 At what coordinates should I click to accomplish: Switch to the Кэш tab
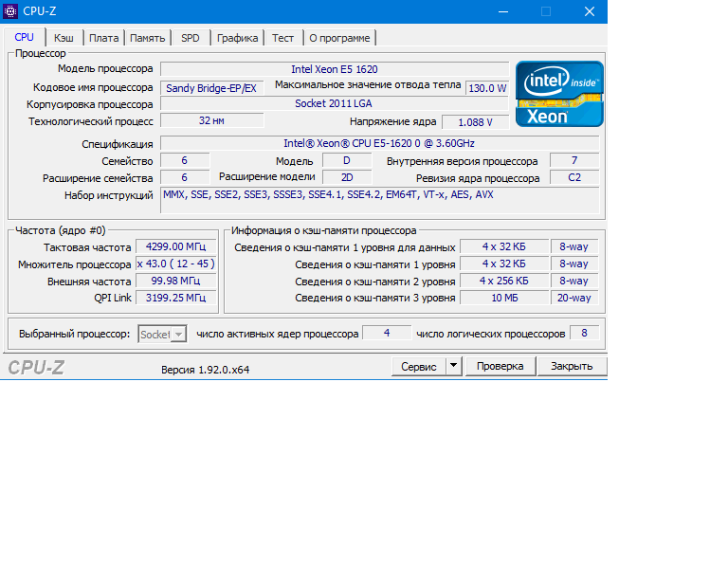64,38
